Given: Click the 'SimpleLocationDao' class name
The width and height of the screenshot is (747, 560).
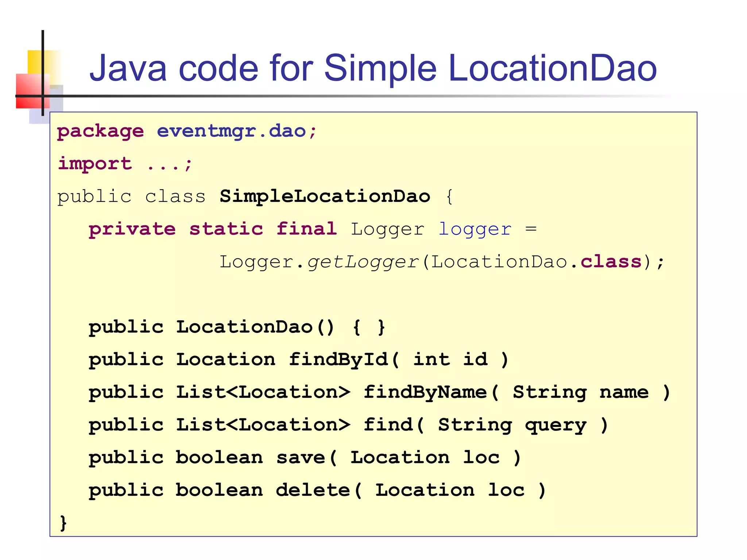Looking at the screenshot, I should 325,196.
